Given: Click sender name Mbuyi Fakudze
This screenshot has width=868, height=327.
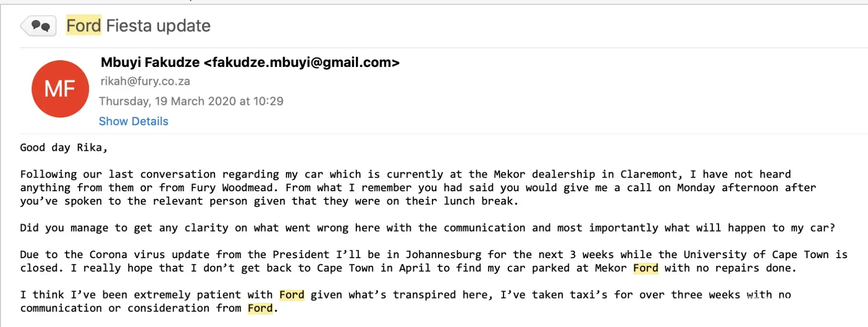Looking at the screenshot, I should tap(150, 63).
